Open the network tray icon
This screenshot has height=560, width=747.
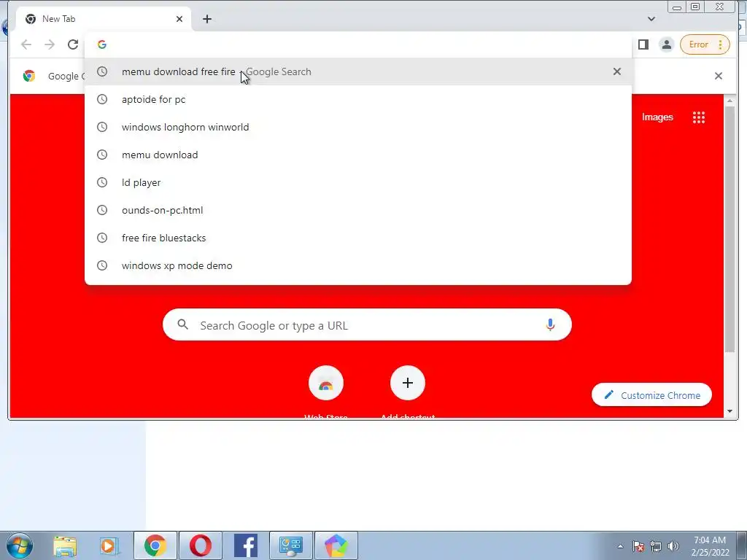[x=656, y=546]
